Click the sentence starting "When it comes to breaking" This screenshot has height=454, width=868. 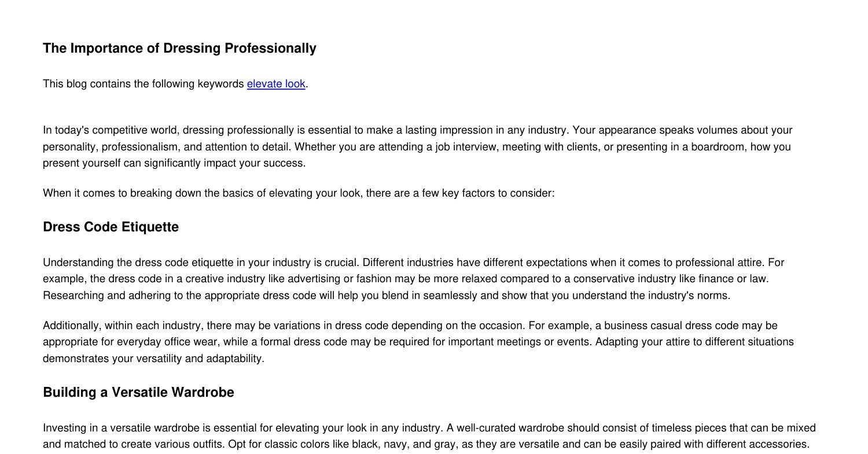pos(299,193)
